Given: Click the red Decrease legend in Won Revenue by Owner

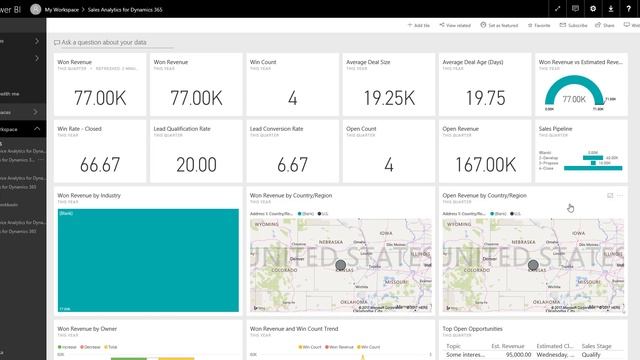Looking at the screenshot, I should click(x=90, y=347).
